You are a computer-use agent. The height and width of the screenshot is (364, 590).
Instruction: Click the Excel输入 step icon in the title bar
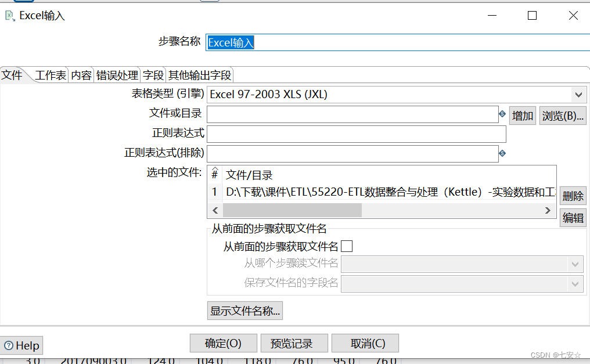9,16
